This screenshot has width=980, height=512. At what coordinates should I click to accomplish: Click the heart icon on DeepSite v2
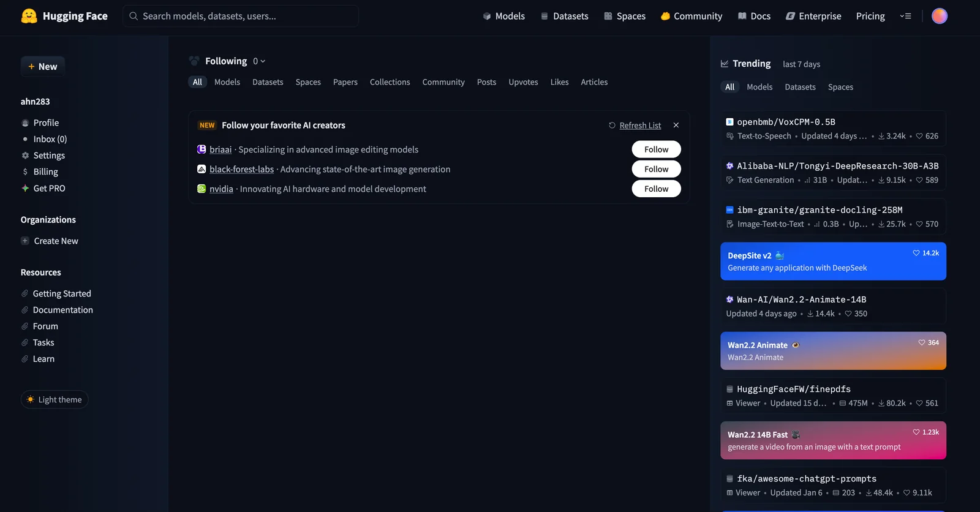(916, 253)
